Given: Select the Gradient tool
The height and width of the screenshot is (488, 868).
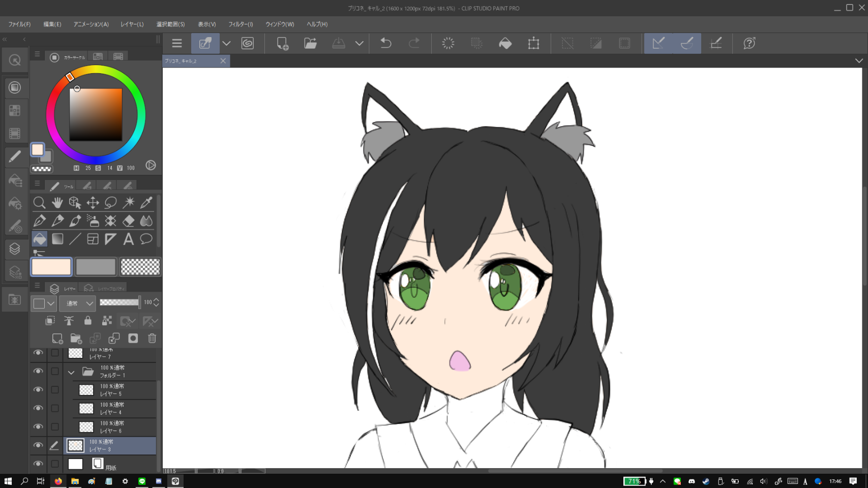Looking at the screenshot, I should tap(57, 239).
